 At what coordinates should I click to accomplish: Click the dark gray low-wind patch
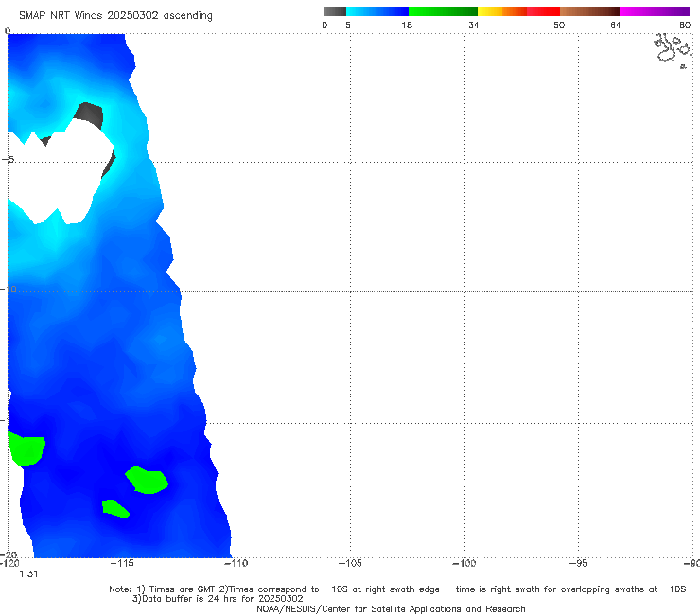pos(89,114)
